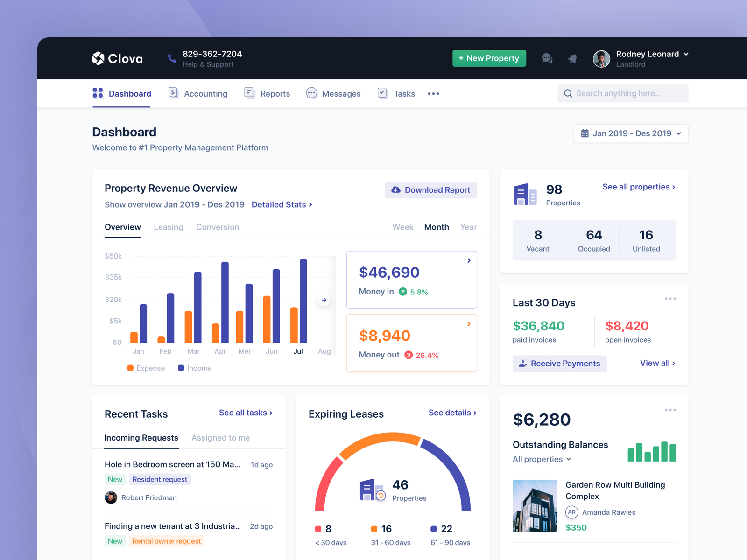Click the New Property button
Screen dimensions: 747x560
pyautogui.click(x=489, y=58)
